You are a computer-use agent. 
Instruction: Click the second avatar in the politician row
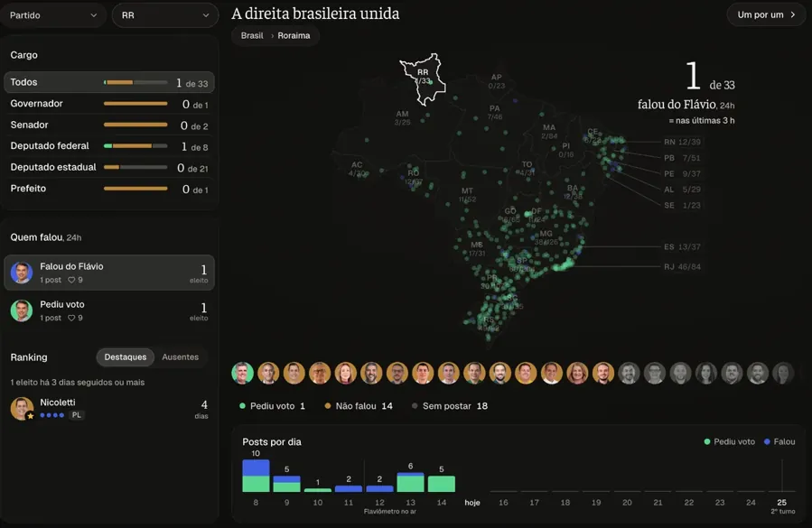point(268,373)
